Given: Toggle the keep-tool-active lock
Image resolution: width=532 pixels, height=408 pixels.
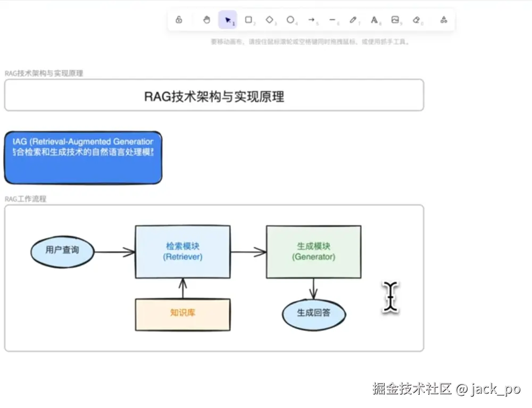Looking at the screenshot, I should pyautogui.click(x=179, y=20).
